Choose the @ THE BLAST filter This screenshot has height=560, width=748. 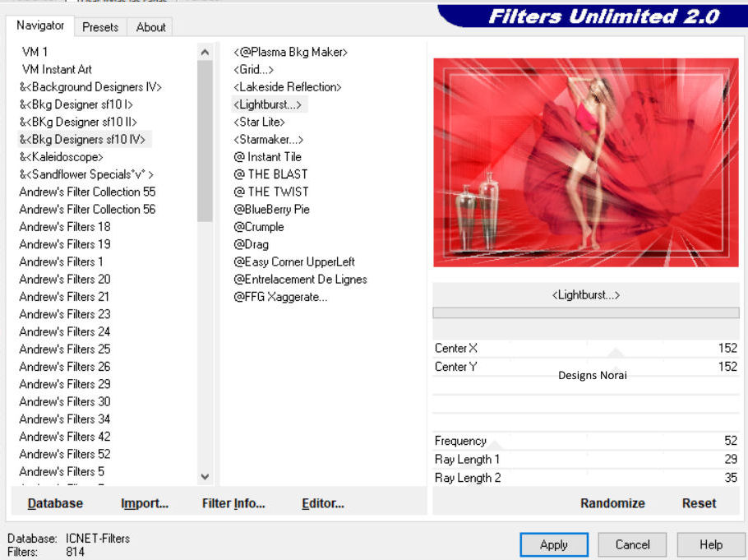pyautogui.click(x=270, y=174)
